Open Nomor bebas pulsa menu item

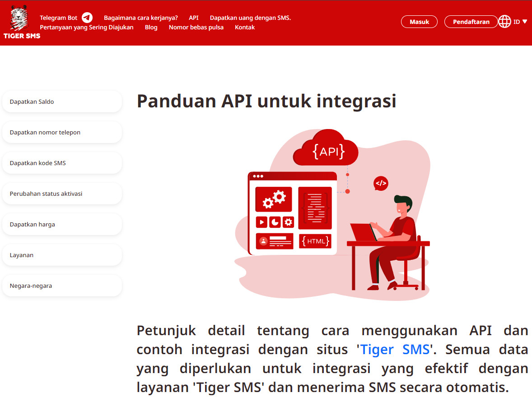[x=196, y=27]
